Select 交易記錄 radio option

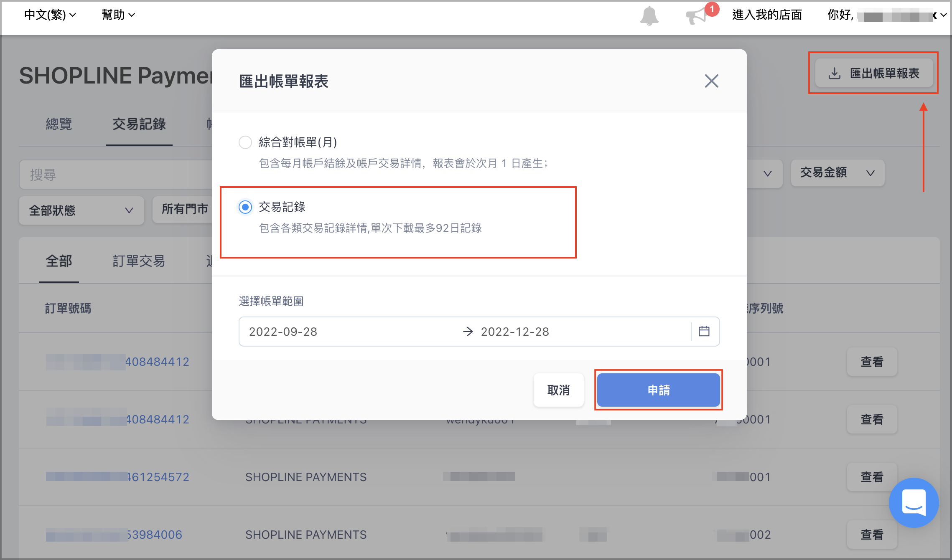click(x=245, y=207)
